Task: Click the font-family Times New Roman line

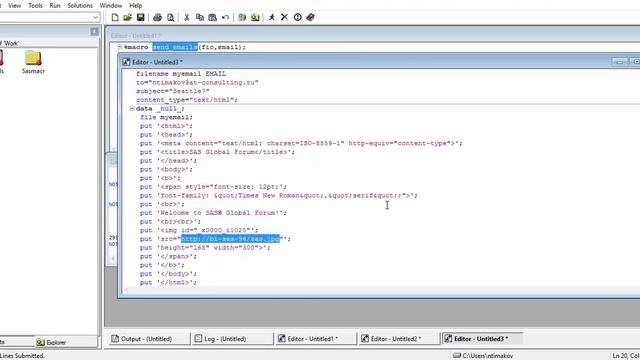Action: point(279,196)
